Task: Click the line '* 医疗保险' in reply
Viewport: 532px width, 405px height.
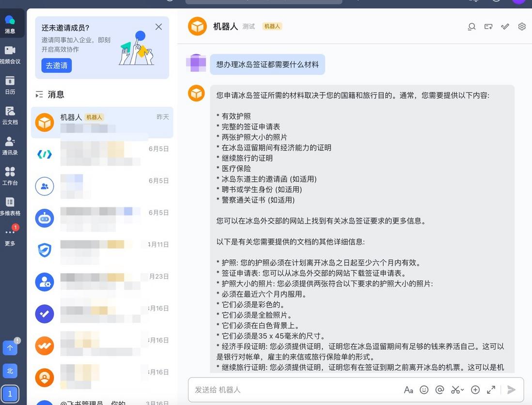Action: (234, 169)
